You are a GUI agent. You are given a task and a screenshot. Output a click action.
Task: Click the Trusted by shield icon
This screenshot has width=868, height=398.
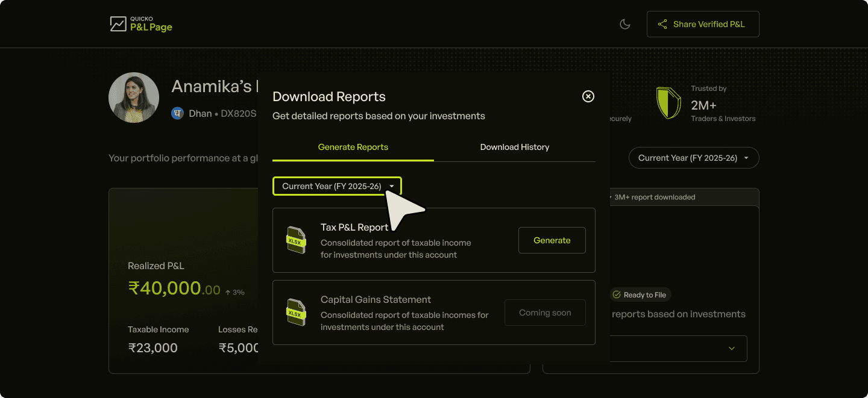(x=668, y=103)
